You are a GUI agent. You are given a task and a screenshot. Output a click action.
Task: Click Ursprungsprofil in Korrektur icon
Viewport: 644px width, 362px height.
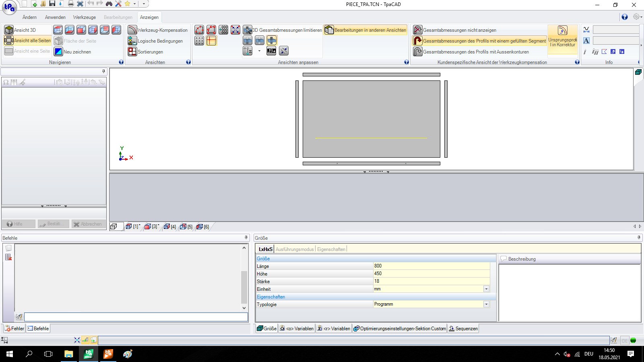[x=562, y=31]
